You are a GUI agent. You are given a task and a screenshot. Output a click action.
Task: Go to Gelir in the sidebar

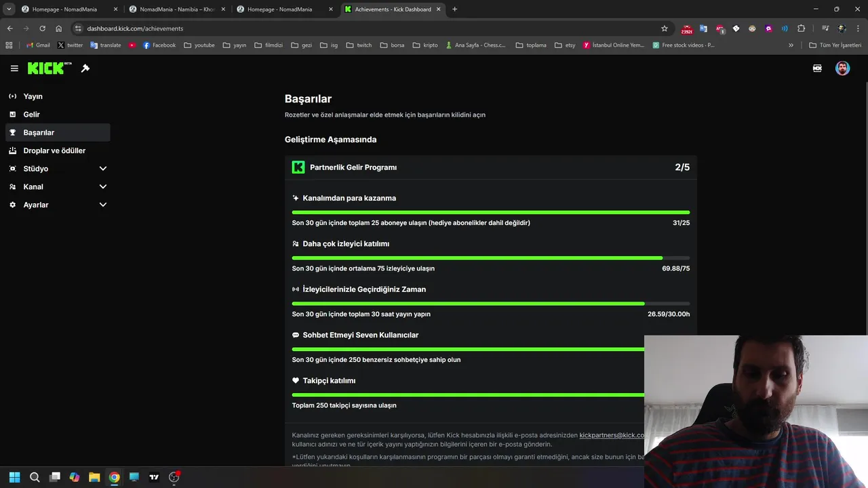[31, 115]
